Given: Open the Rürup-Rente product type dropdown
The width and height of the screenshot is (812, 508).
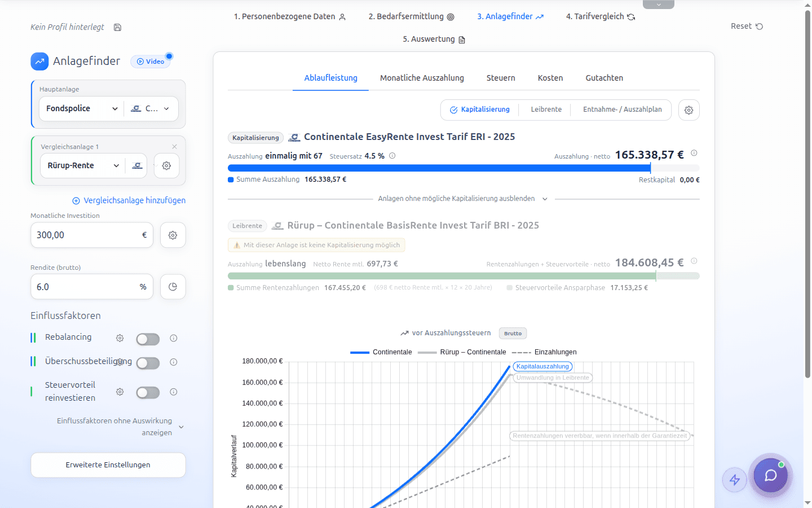Looking at the screenshot, I should (83, 166).
